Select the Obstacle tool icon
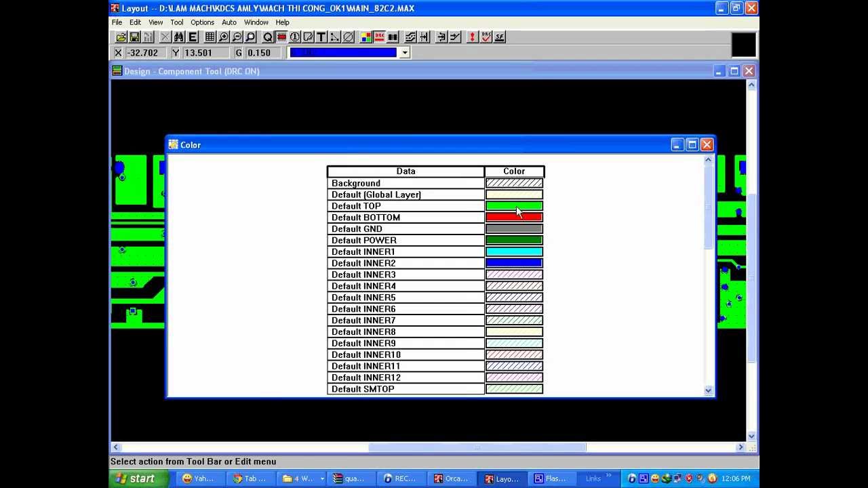The width and height of the screenshot is (868, 488). (309, 37)
